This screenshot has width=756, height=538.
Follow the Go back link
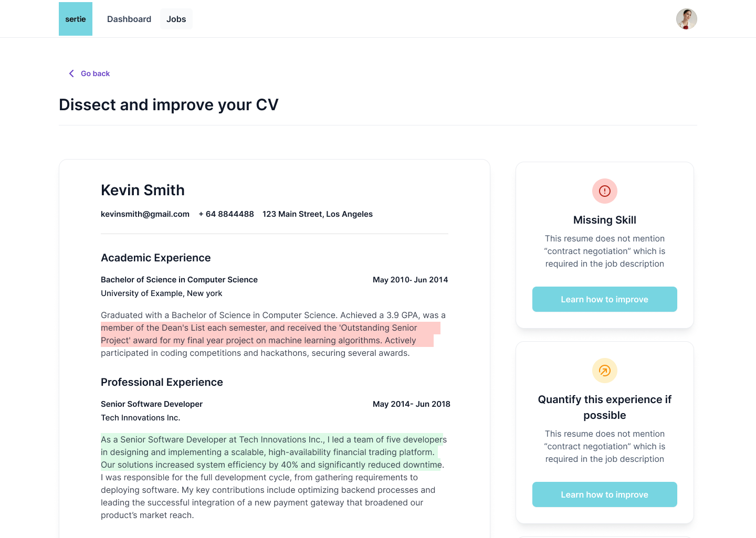coord(95,73)
